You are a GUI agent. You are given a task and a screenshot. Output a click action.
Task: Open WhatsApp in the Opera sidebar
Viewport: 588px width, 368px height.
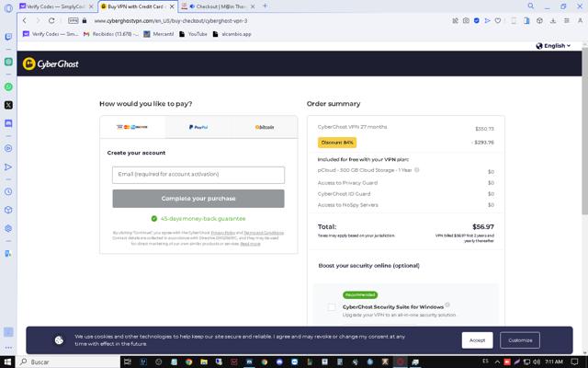pos(8,86)
